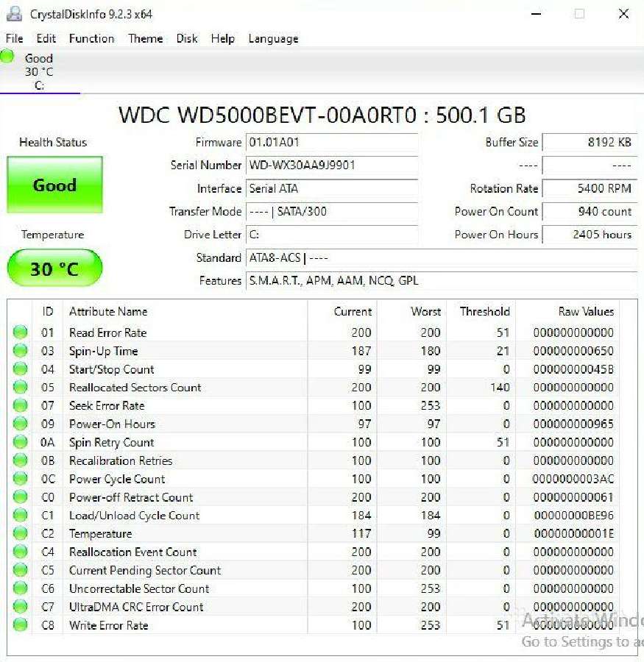Screen dimensions: 644x662
Task: Open the Theme menu
Action: 146,38
